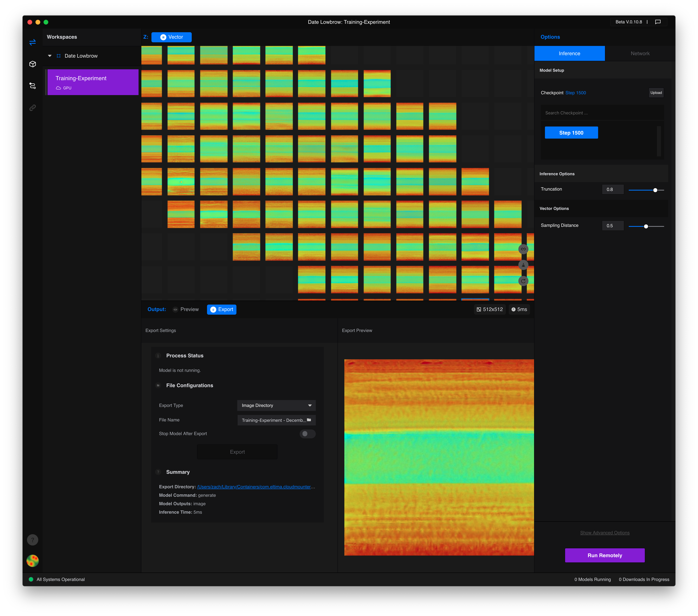
Task: Collapse the Date Lowbrow workspace tree
Action: click(50, 56)
